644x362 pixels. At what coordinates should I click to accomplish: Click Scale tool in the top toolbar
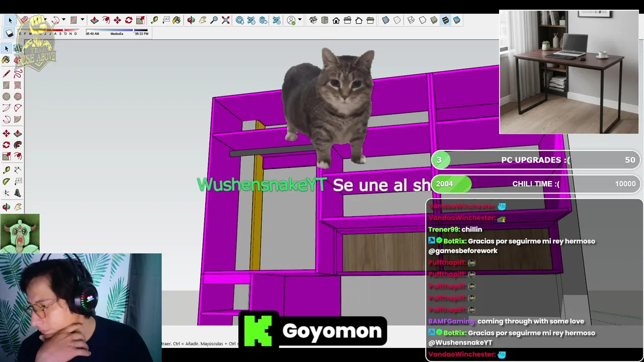[x=140, y=20]
